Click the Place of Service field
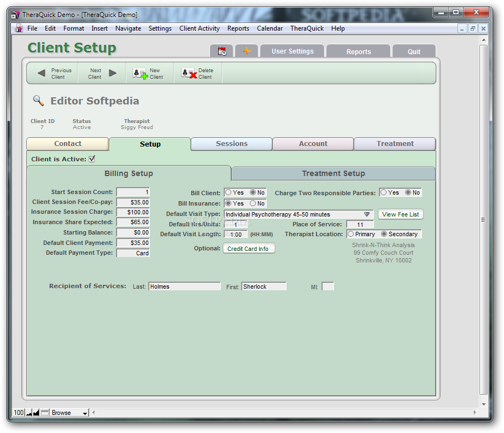This screenshot has width=504, height=433. (x=360, y=224)
